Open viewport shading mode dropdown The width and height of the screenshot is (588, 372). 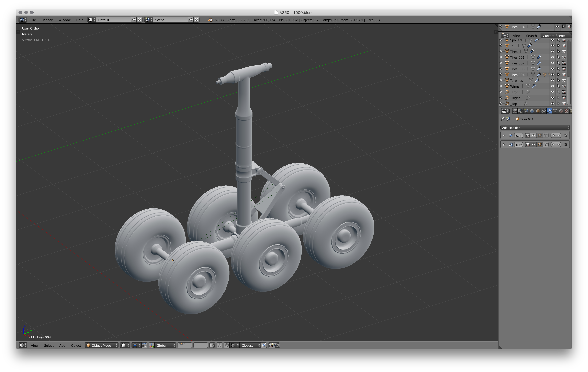(x=125, y=345)
